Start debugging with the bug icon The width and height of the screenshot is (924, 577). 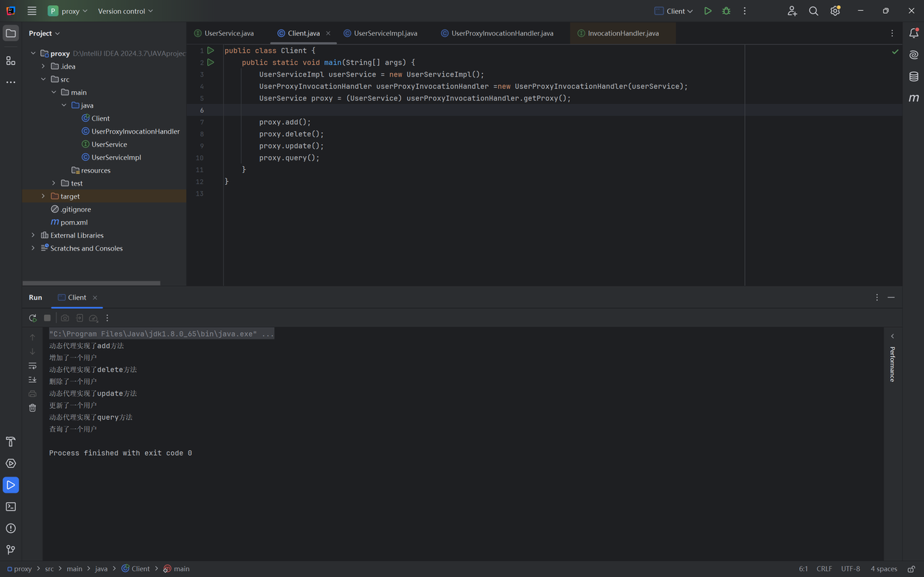pos(726,11)
